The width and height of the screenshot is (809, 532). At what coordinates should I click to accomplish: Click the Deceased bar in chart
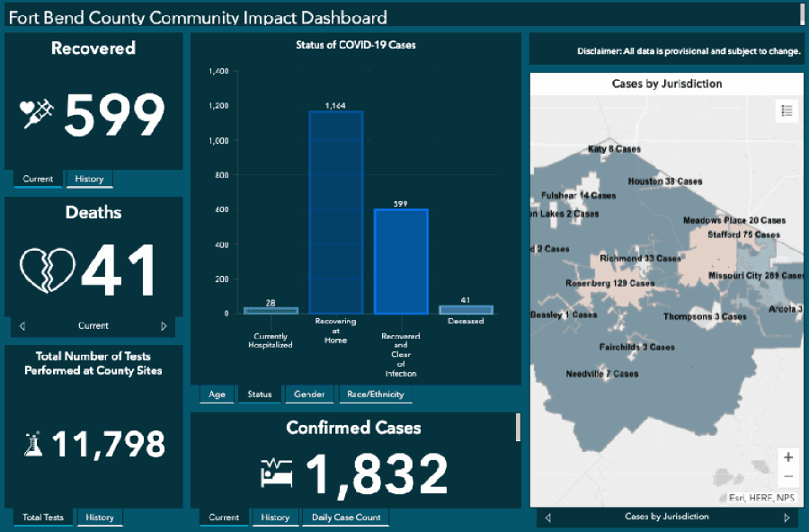click(466, 310)
